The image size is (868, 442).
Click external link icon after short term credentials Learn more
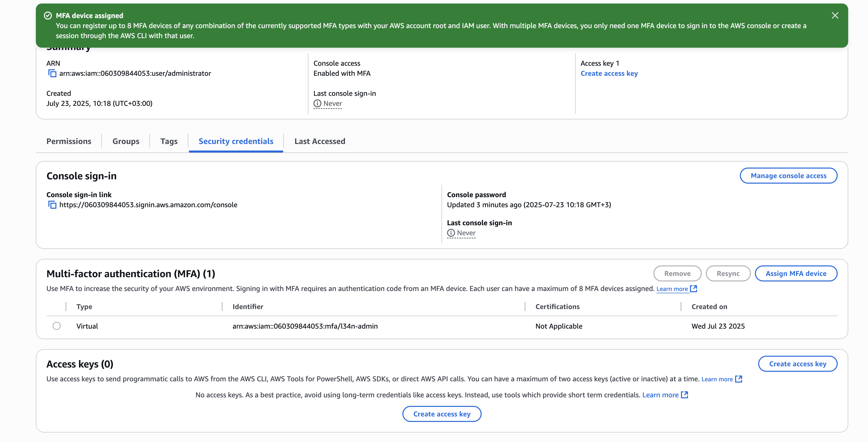click(x=684, y=395)
